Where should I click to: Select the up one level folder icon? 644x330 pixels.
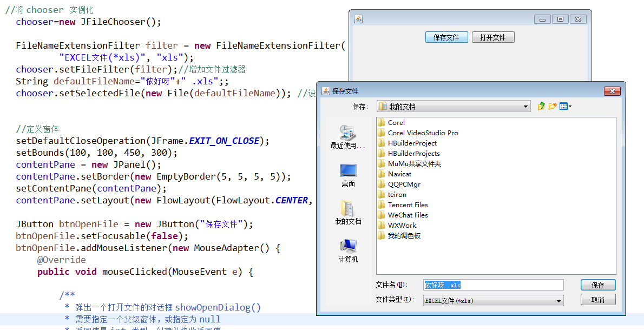(x=541, y=106)
